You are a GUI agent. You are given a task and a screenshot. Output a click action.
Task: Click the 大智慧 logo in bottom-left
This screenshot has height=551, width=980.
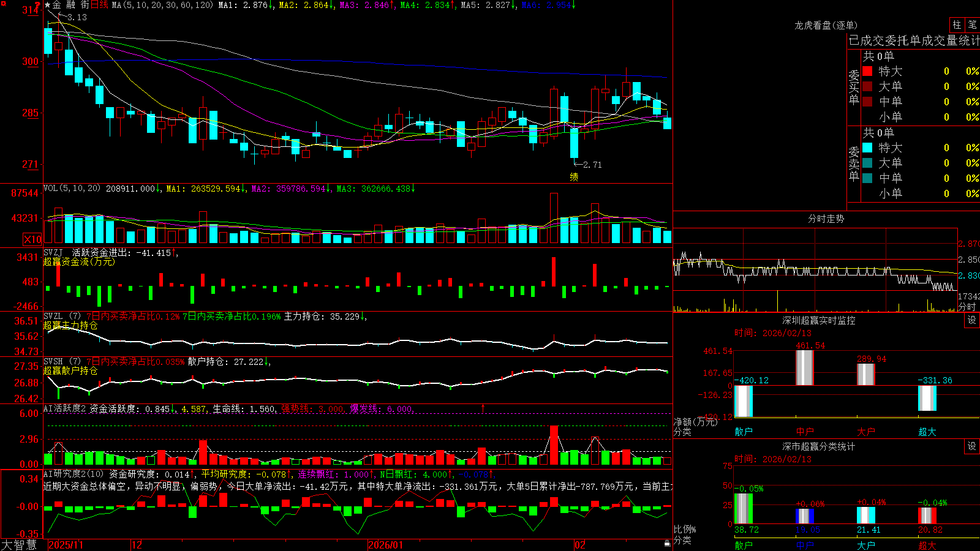tap(19, 544)
